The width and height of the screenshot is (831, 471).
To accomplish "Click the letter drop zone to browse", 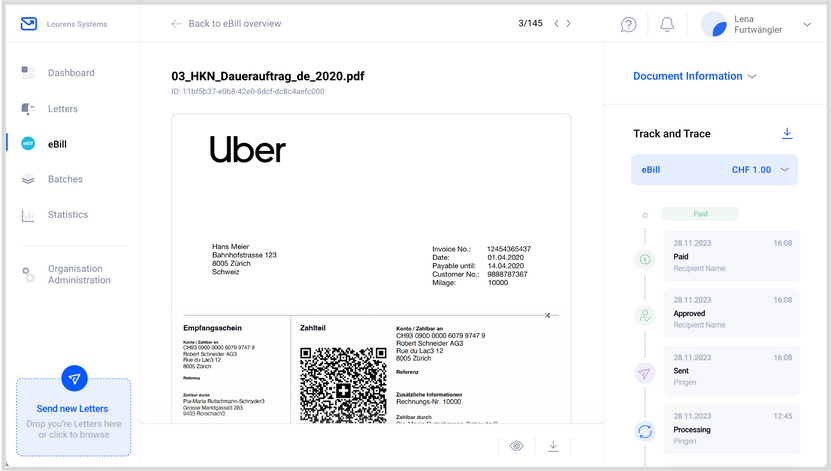I will pyautogui.click(x=74, y=417).
